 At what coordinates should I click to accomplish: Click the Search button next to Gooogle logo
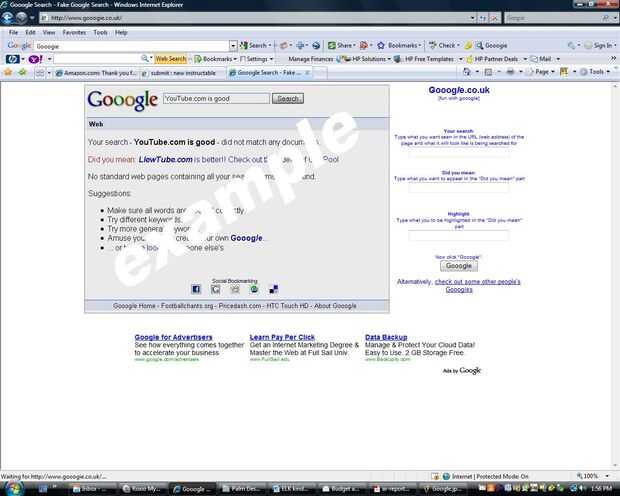pos(287,98)
